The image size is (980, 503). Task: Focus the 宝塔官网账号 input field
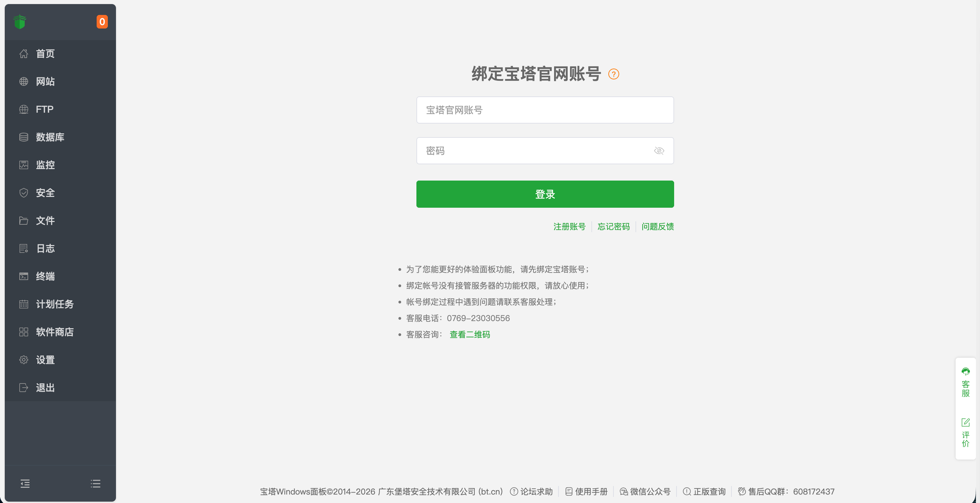click(x=545, y=110)
